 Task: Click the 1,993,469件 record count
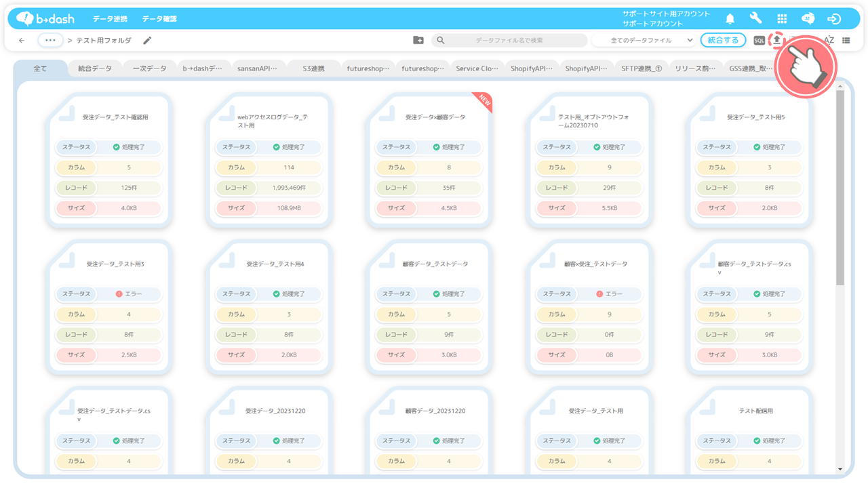(289, 188)
